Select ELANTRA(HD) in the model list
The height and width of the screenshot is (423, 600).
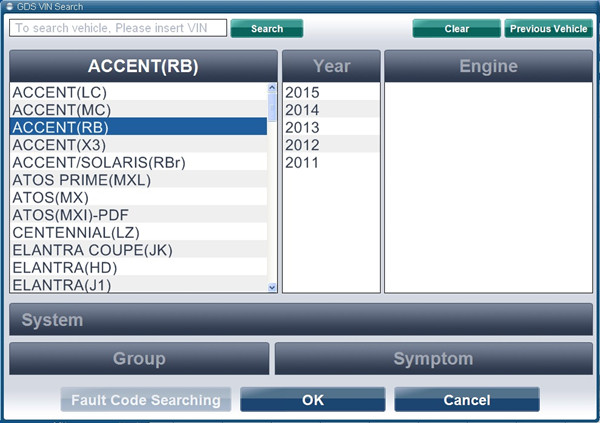click(139, 267)
